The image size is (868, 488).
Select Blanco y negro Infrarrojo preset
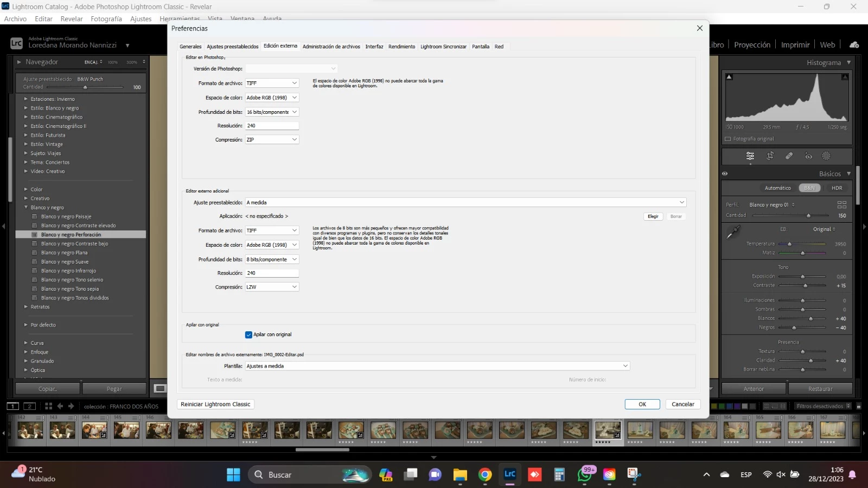tap(68, 271)
